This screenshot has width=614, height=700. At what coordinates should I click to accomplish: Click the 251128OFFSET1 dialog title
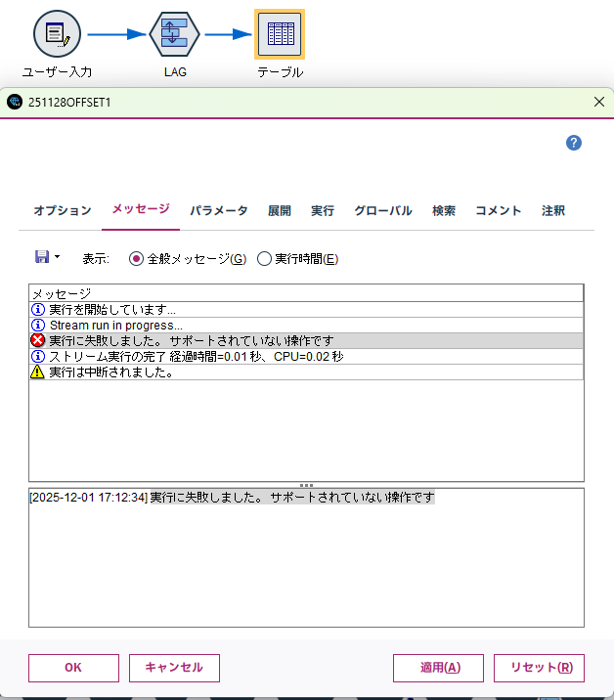pyautogui.click(x=69, y=103)
